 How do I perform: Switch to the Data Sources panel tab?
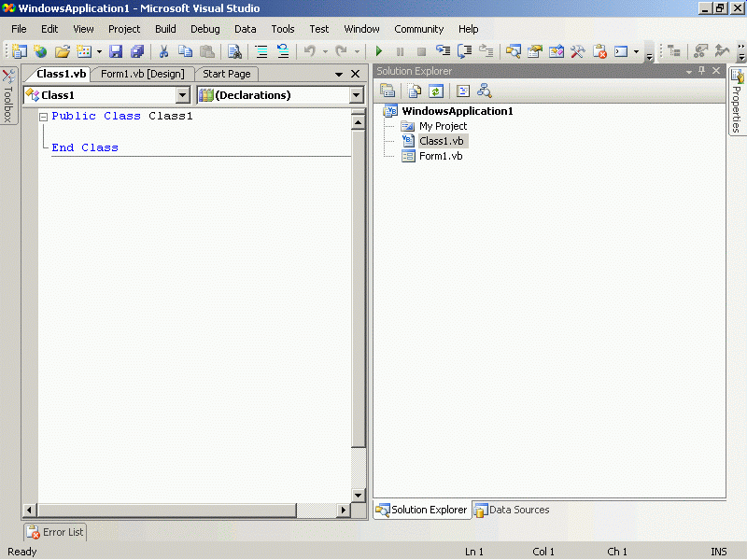point(512,510)
